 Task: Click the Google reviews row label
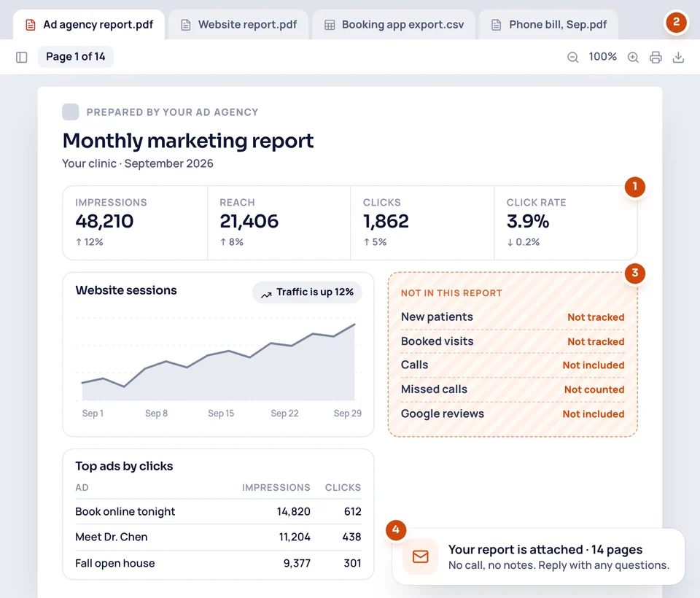click(443, 414)
